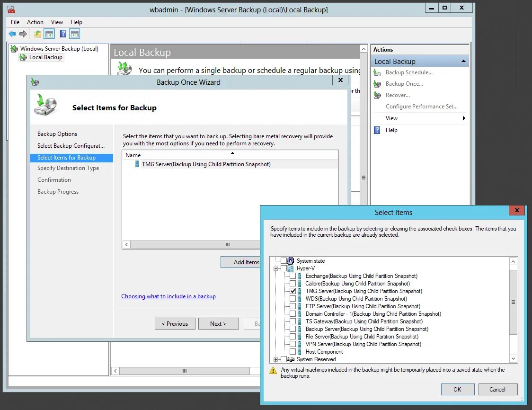Click the main window bottom horizontal scrollbar thumb

coord(185,371)
